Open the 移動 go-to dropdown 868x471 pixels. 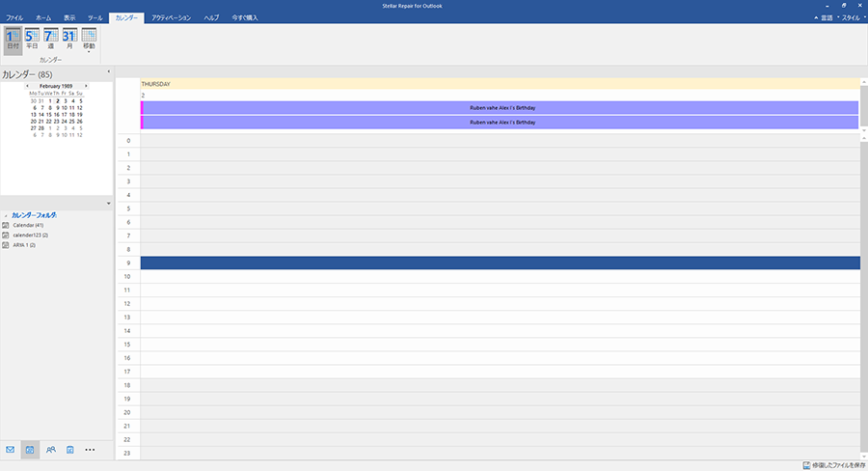point(89,39)
